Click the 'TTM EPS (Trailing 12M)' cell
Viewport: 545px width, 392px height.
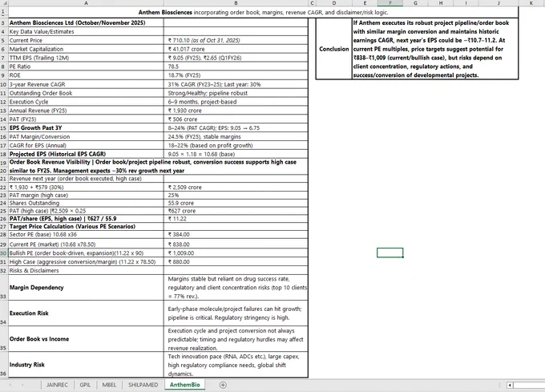coord(86,58)
